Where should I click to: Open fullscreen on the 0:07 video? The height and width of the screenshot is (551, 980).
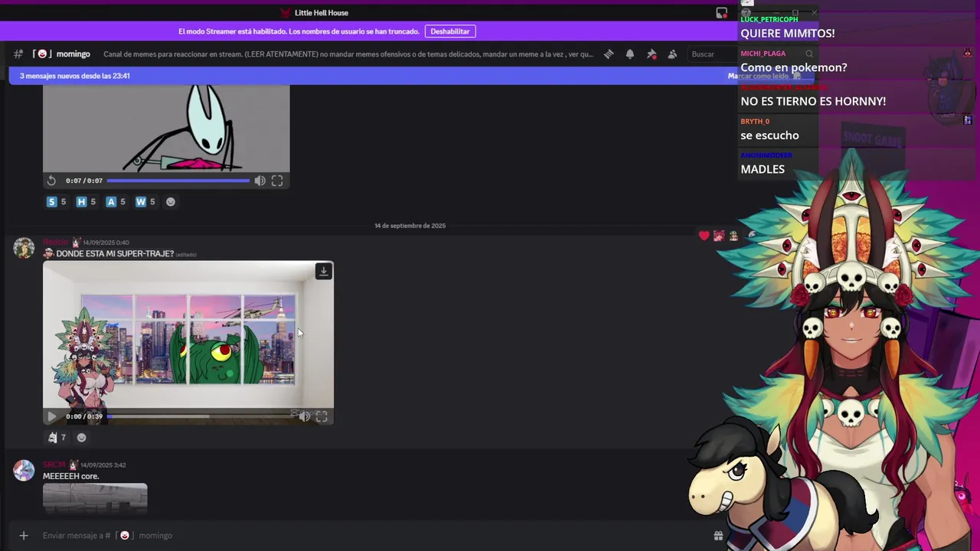[x=277, y=181]
